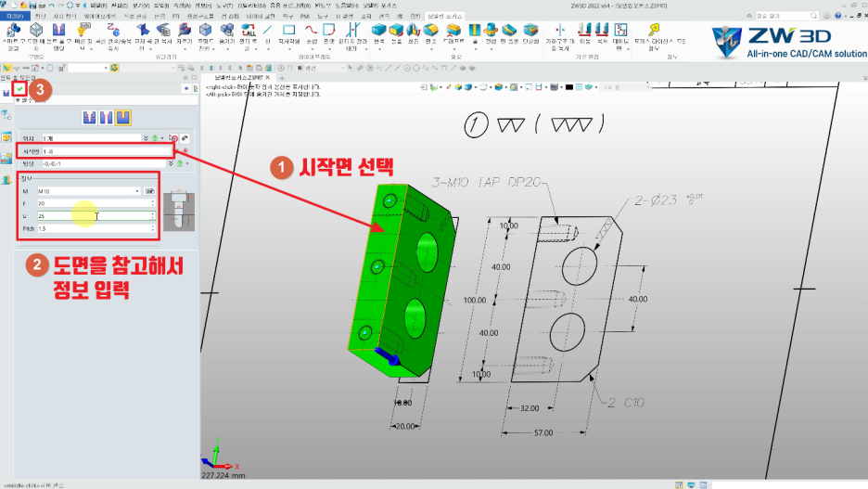The width and height of the screenshot is (868, 489).
Task: Click the hole feature icon in the ribbon
Action: pos(58,30)
